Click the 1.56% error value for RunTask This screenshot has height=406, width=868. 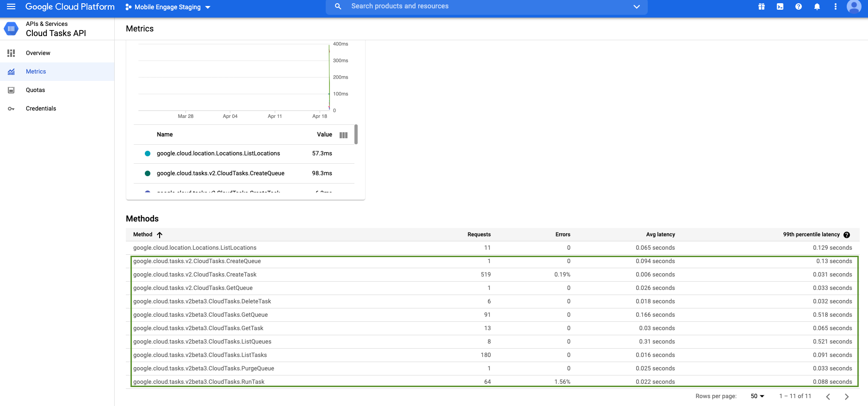[x=562, y=382]
